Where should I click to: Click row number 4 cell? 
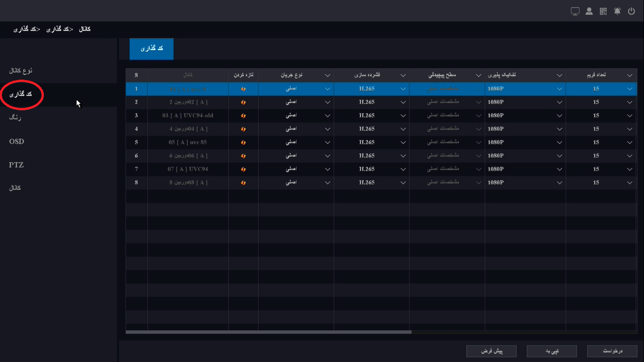pyautogui.click(x=136, y=129)
